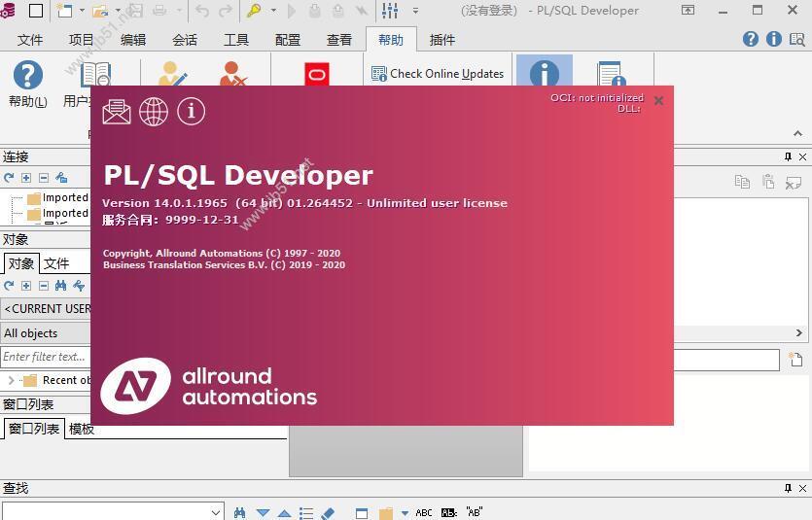Open the globe website icon in About dialog
This screenshot has height=520, width=812.
pos(154,111)
